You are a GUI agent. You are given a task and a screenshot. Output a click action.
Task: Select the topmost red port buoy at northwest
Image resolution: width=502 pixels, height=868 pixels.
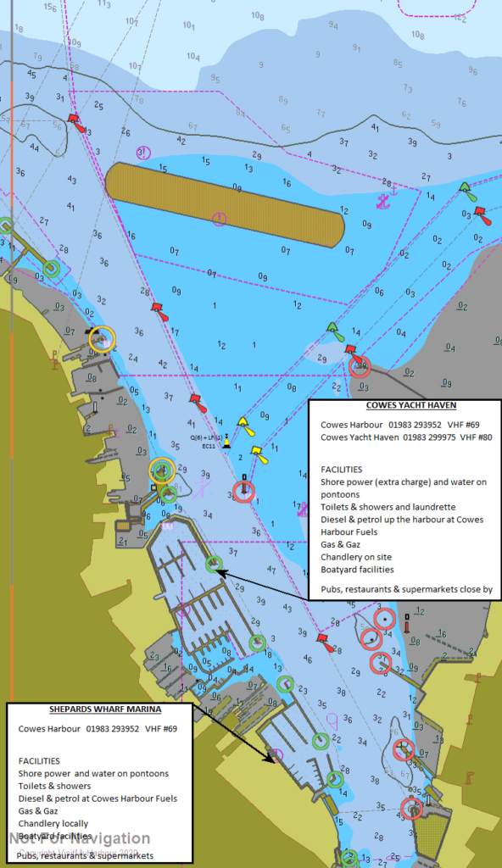76,122
